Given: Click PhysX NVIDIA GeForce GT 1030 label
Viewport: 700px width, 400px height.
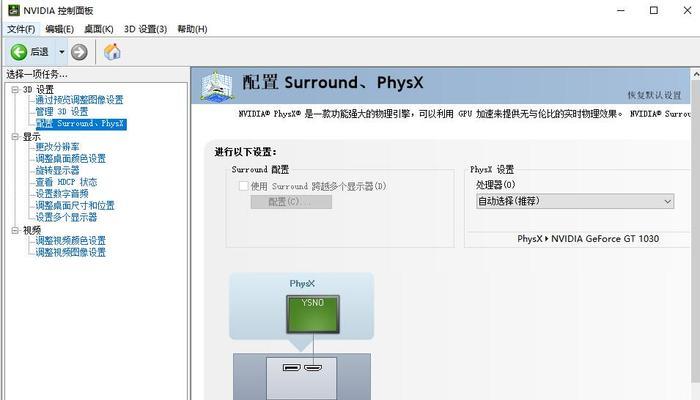Looking at the screenshot, I should tap(588, 239).
